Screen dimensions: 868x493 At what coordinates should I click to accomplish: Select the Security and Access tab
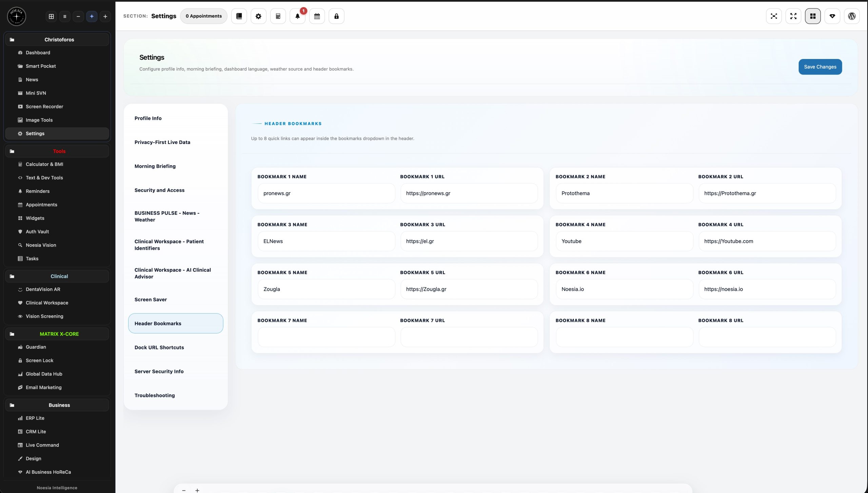click(176, 190)
